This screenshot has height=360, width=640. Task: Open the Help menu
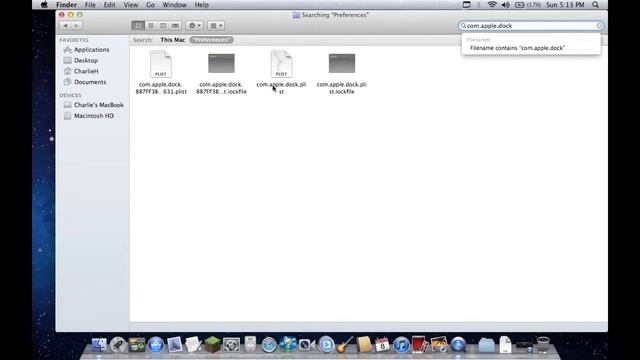202,5
